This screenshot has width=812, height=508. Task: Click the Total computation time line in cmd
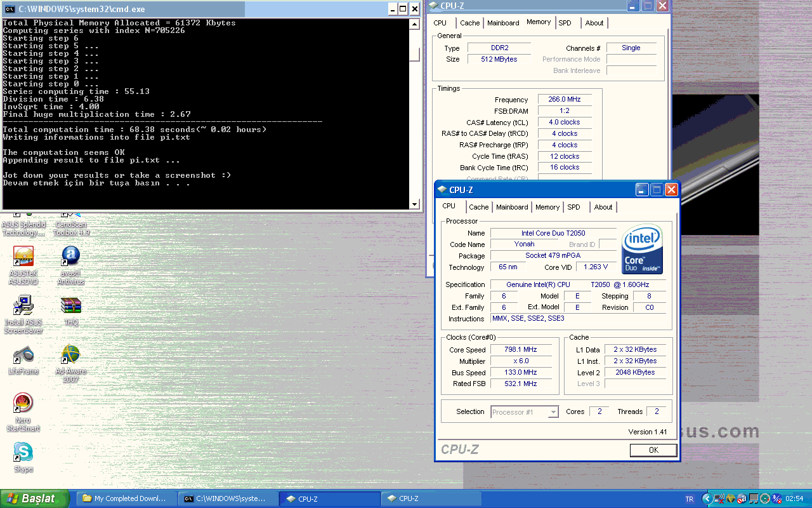click(x=134, y=130)
